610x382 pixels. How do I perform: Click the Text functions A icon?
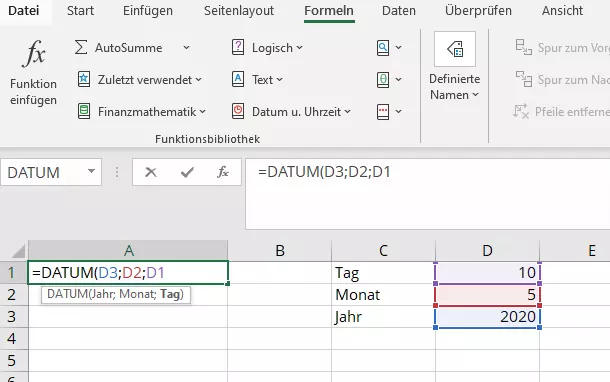coord(238,79)
